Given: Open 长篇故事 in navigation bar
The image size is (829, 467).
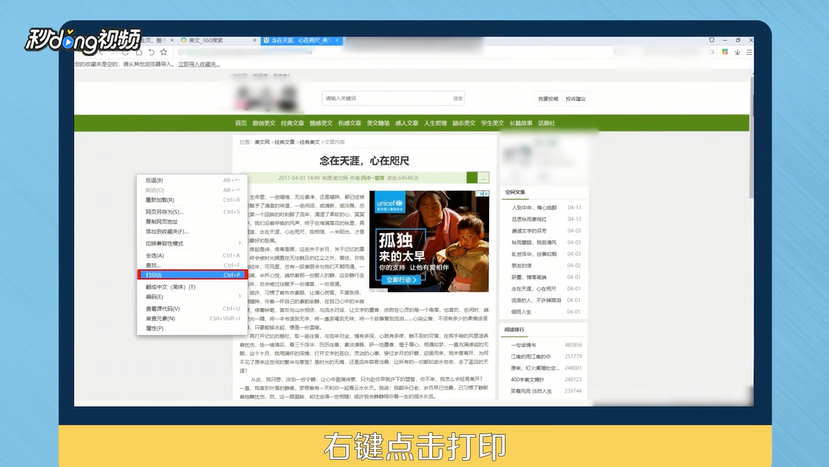Looking at the screenshot, I should [521, 123].
